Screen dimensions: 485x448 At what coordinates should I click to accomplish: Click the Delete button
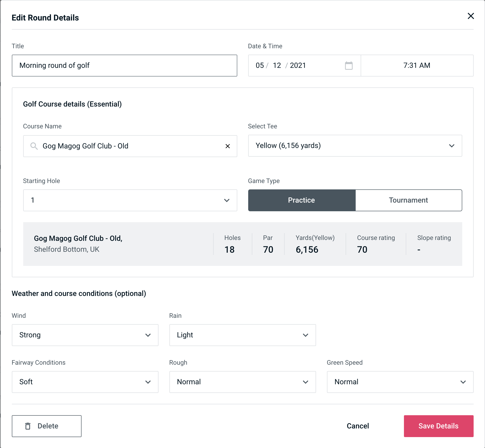click(46, 426)
